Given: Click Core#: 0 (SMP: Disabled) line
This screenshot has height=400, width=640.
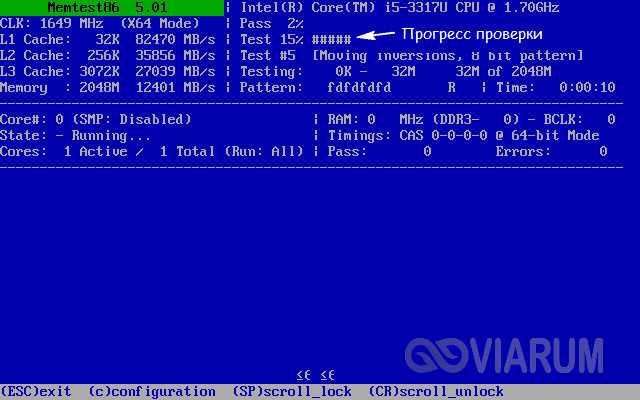Looking at the screenshot, I should point(96,120).
